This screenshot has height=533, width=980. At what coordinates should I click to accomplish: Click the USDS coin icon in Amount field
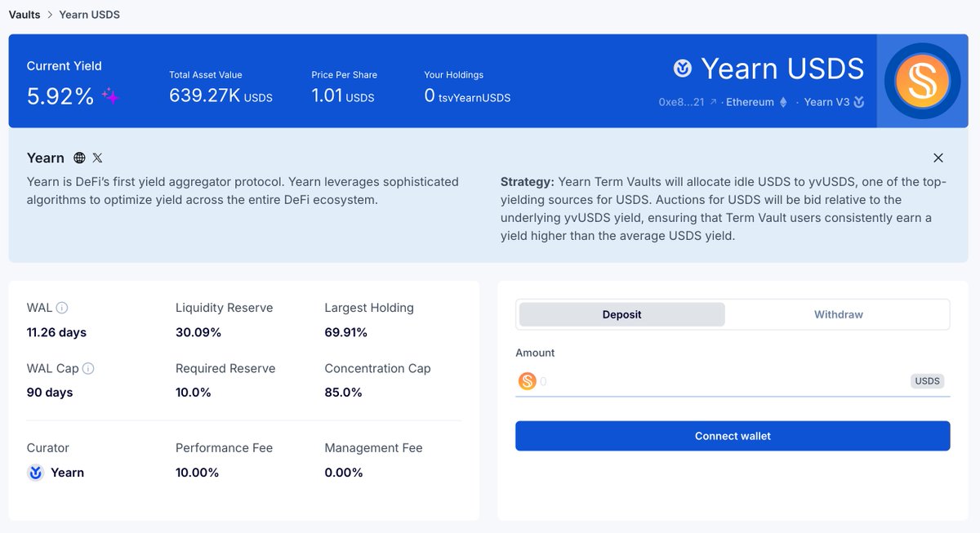tap(528, 381)
